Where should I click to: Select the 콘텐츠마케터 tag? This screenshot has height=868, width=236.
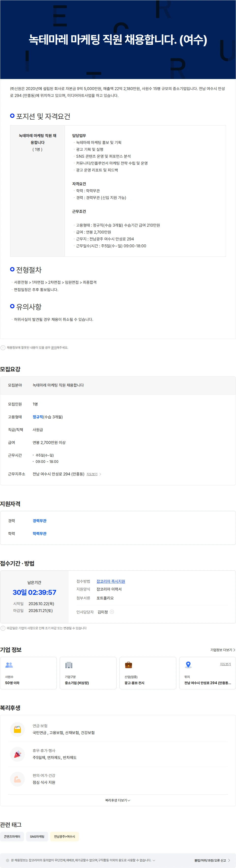pos(12,837)
